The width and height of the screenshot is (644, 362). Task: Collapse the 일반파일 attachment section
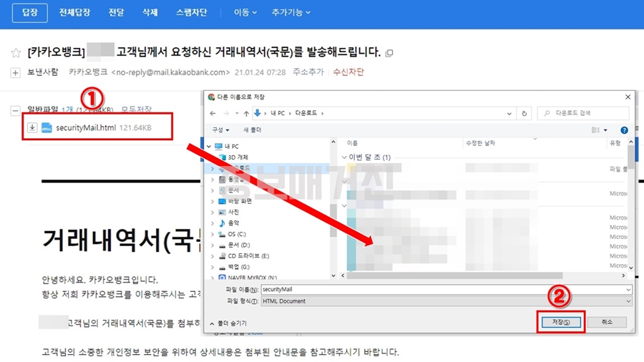pos(15,110)
